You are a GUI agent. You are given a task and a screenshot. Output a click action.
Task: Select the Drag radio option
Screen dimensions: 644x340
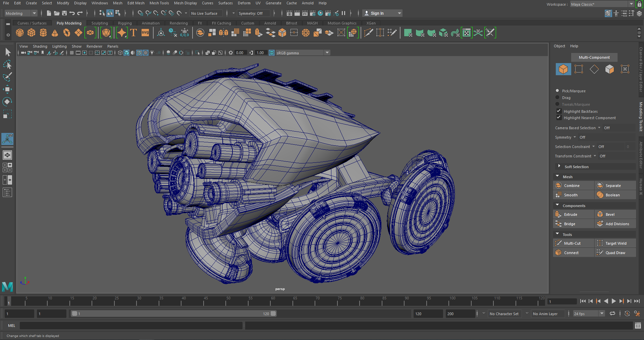tap(557, 98)
